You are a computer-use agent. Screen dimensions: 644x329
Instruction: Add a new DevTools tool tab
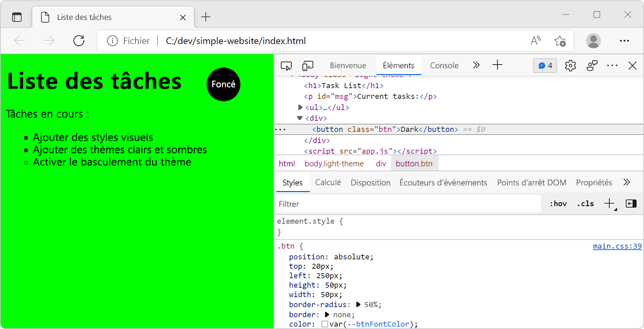coord(497,65)
